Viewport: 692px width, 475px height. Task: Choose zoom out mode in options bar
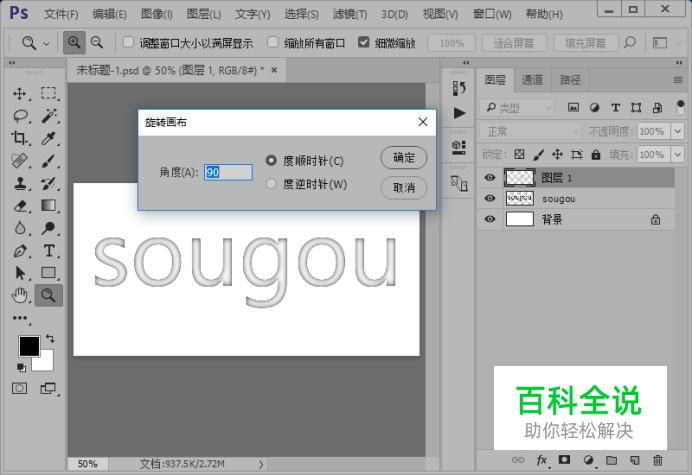pos(97,43)
